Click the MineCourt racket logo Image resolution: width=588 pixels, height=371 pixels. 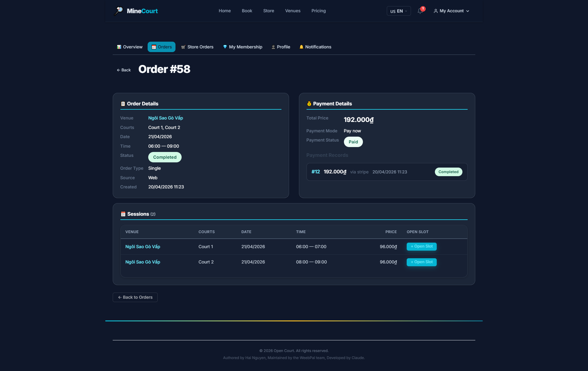(x=119, y=11)
